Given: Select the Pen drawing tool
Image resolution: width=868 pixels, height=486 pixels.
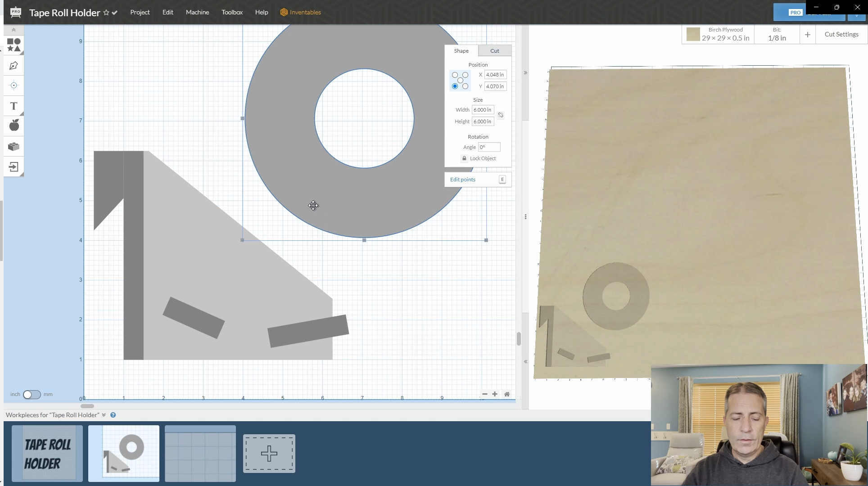Looking at the screenshot, I should click(14, 66).
